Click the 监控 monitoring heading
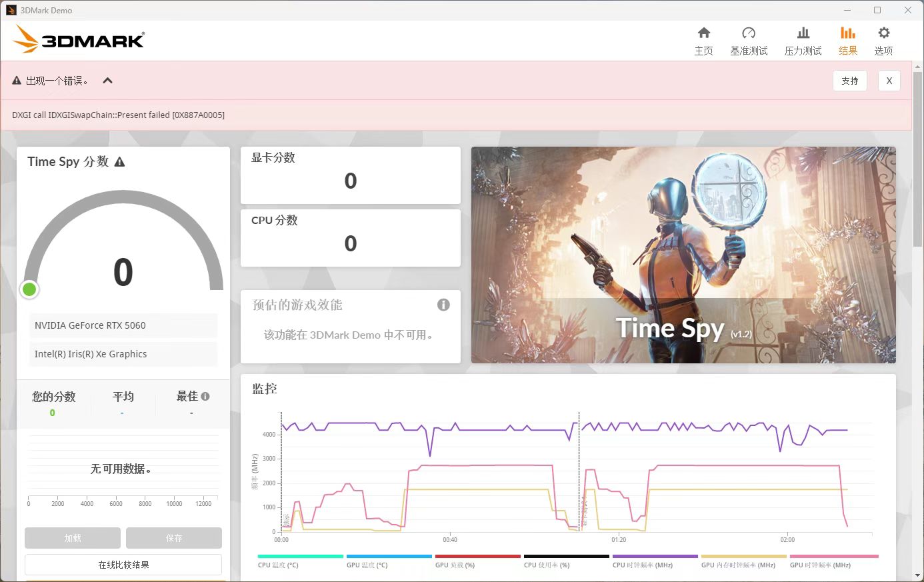924x582 pixels. click(x=265, y=389)
